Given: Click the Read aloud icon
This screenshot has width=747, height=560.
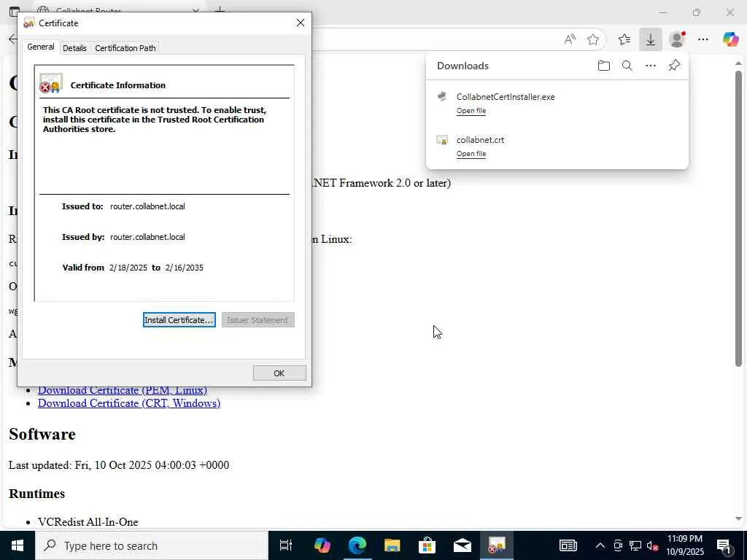Looking at the screenshot, I should 570,39.
